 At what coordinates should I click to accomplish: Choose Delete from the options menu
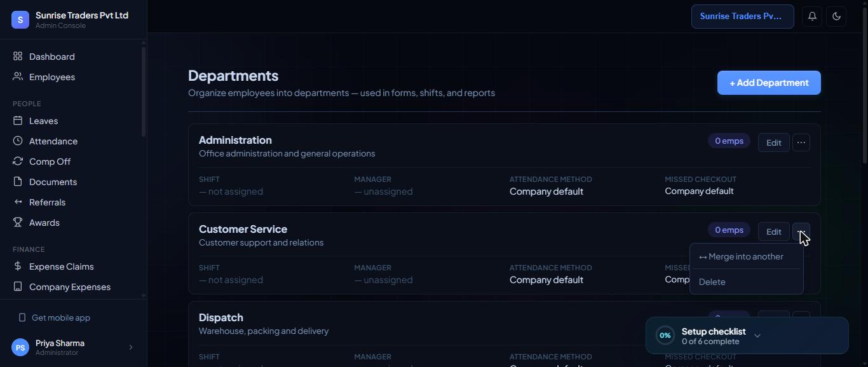747,282
